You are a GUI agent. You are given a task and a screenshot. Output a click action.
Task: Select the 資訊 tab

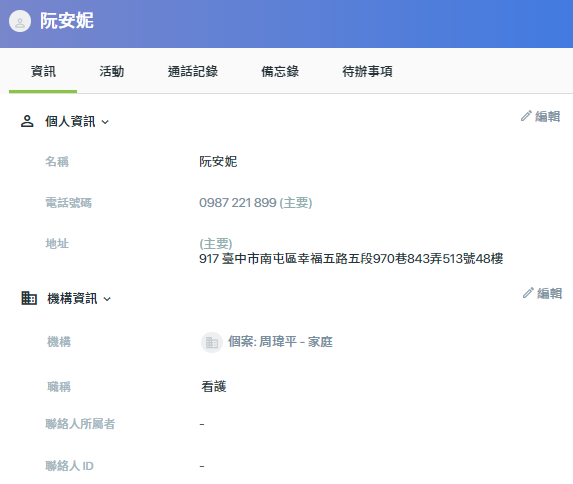(x=43, y=71)
